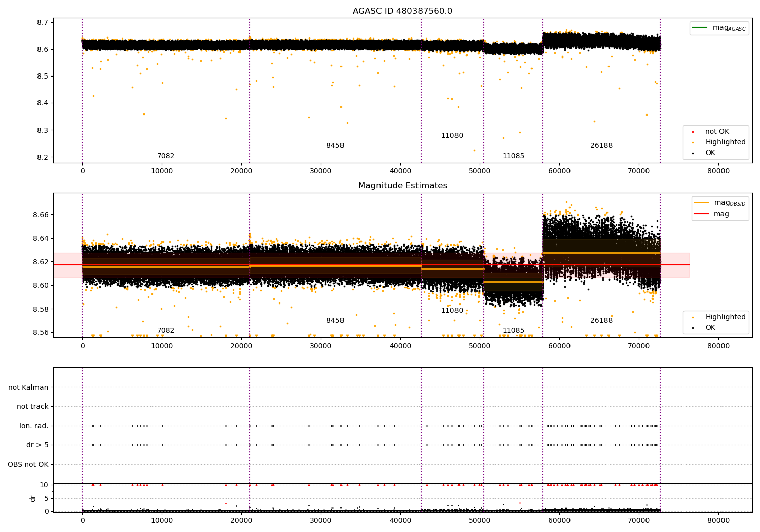760x532 pixels.
Task: Click the 80000 x-tick under the top plot
Action: point(718,171)
